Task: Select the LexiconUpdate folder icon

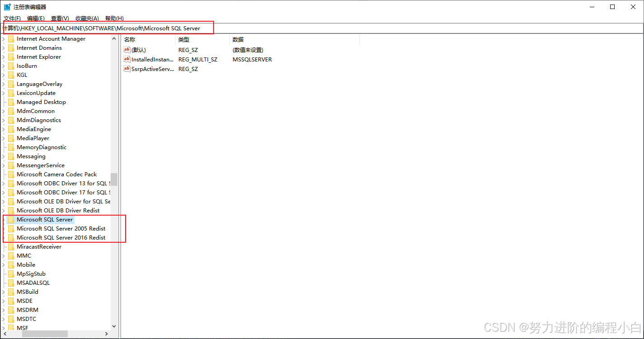Action: pos(11,93)
